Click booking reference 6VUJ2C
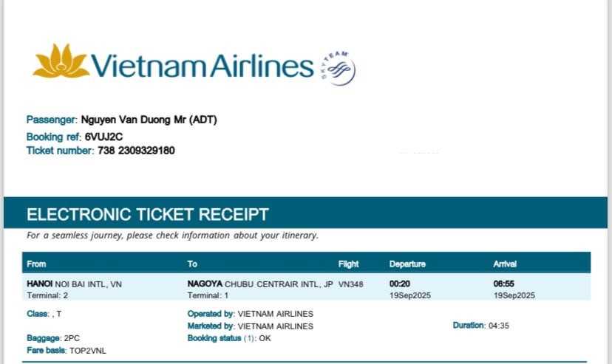The width and height of the screenshot is (612, 364). [x=103, y=137]
